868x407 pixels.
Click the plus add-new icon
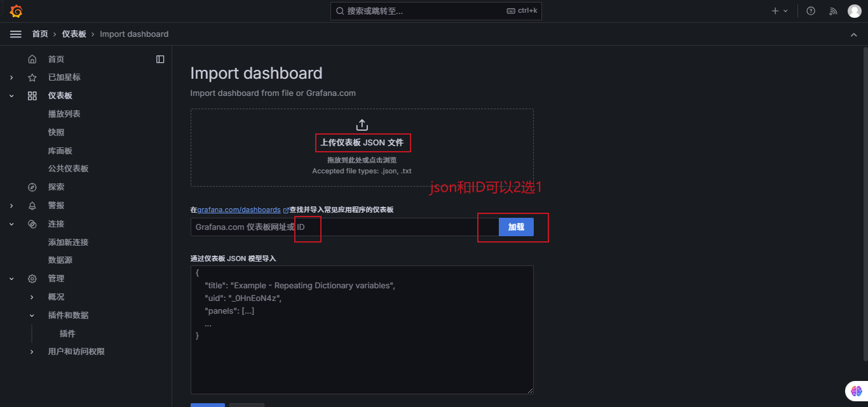[775, 11]
